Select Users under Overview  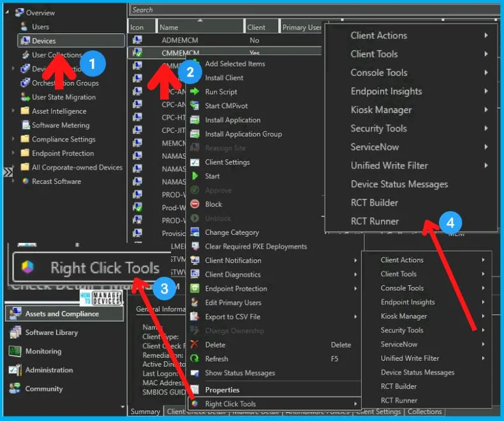pos(40,27)
